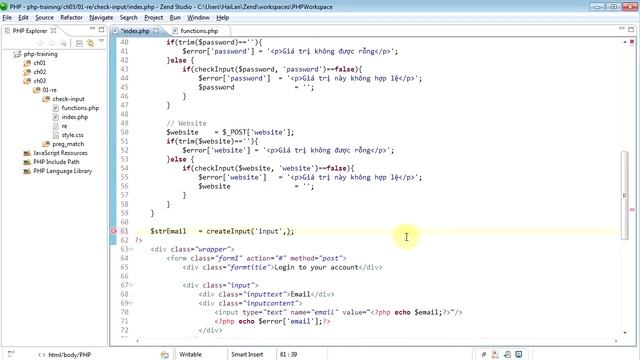Viewport: 640px width, 360px height.
Task: Click the html/body/PHP status breadcrumb
Action: pos(69,355)
